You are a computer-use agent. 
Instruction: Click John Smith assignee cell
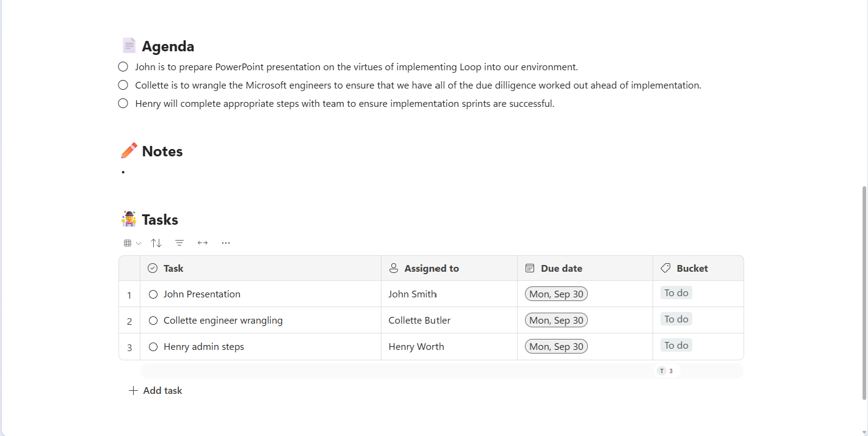449,294
